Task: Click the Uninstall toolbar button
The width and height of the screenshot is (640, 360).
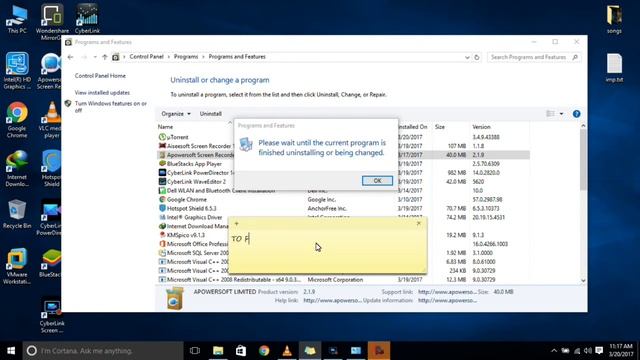Action: (x=211, y=114)
